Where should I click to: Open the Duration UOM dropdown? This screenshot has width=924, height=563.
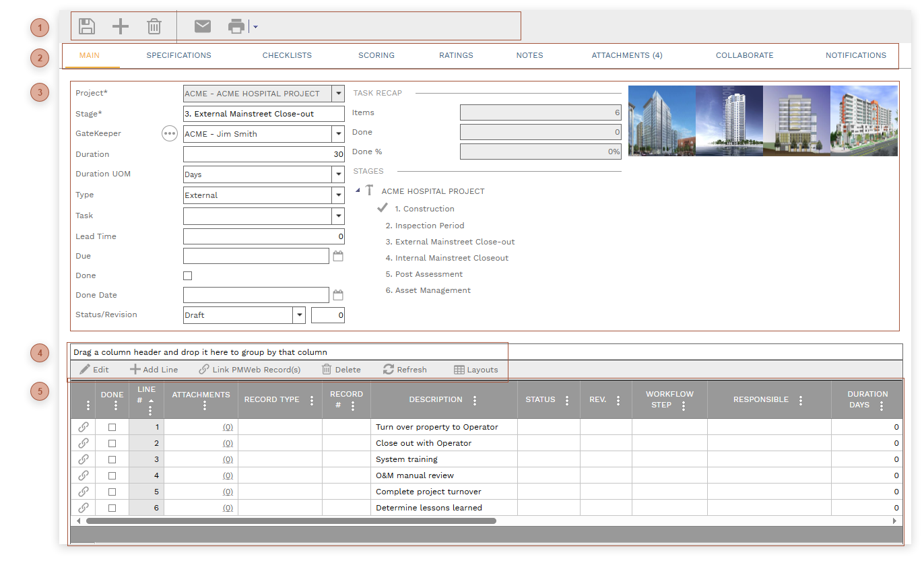(x=338, y=174)
